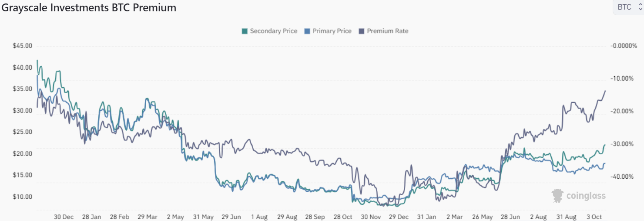
Task: Click the Grayscale Investments BTC Premium title
Action: (89, 7)
